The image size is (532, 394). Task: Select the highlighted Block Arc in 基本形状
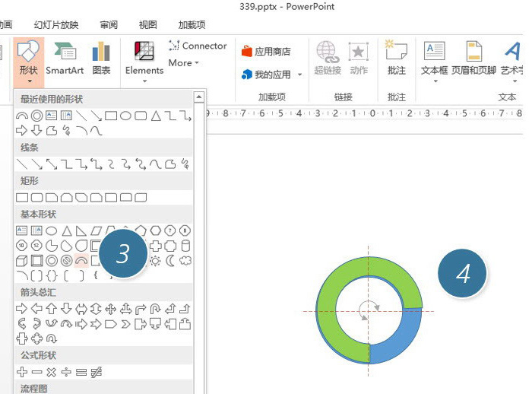click(x=81, y=261)
